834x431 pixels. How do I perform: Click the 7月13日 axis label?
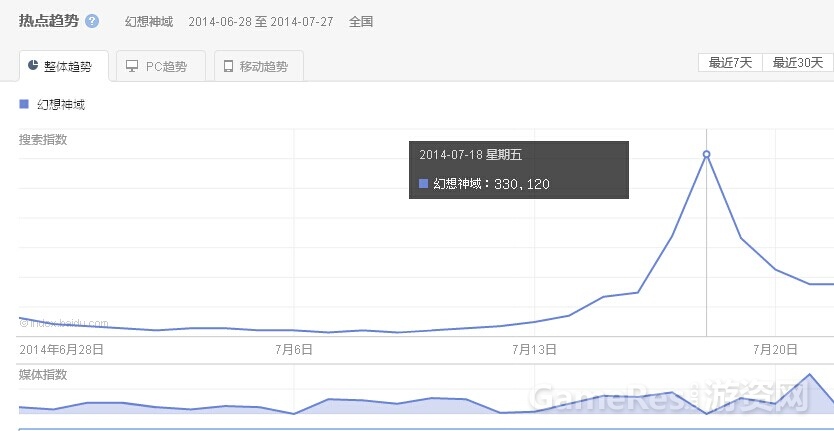[534, 350]
